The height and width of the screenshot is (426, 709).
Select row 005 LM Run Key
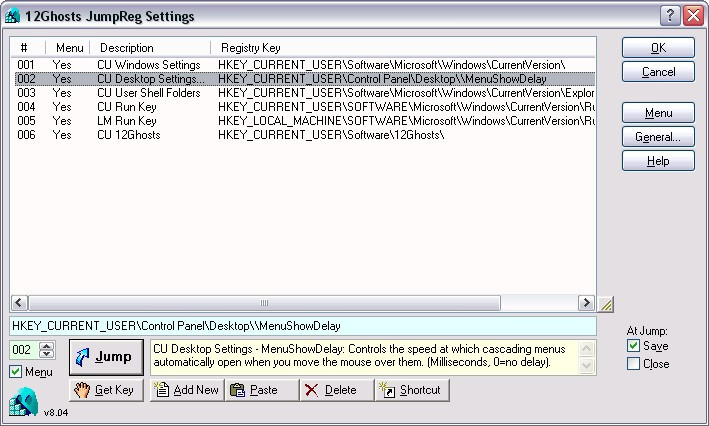tap(305, 121)
